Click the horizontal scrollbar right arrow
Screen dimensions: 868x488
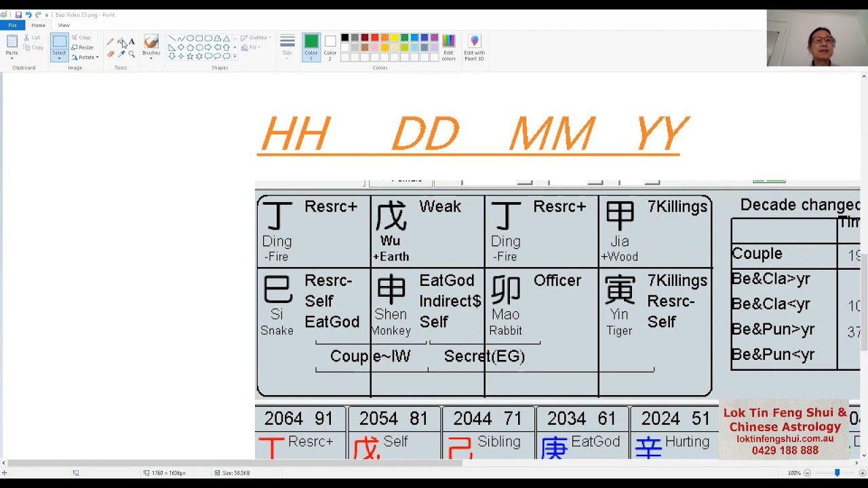[x=856, y=464]
